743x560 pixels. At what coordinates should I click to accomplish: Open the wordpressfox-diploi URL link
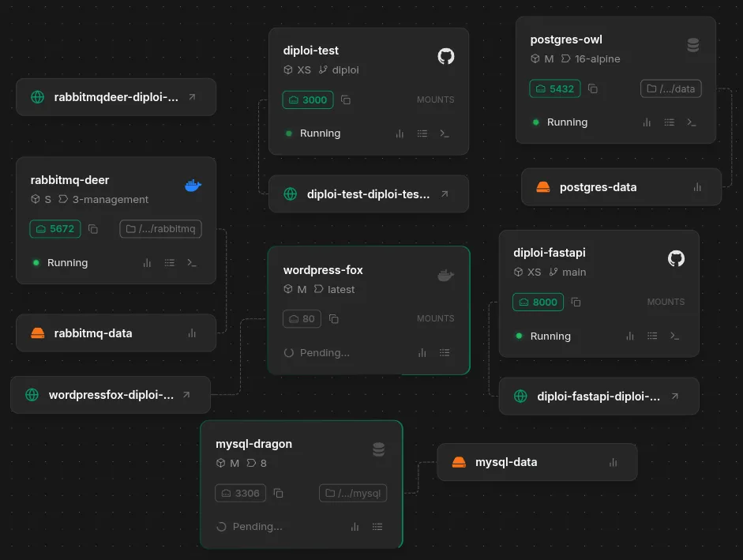(x=110, y=394)
